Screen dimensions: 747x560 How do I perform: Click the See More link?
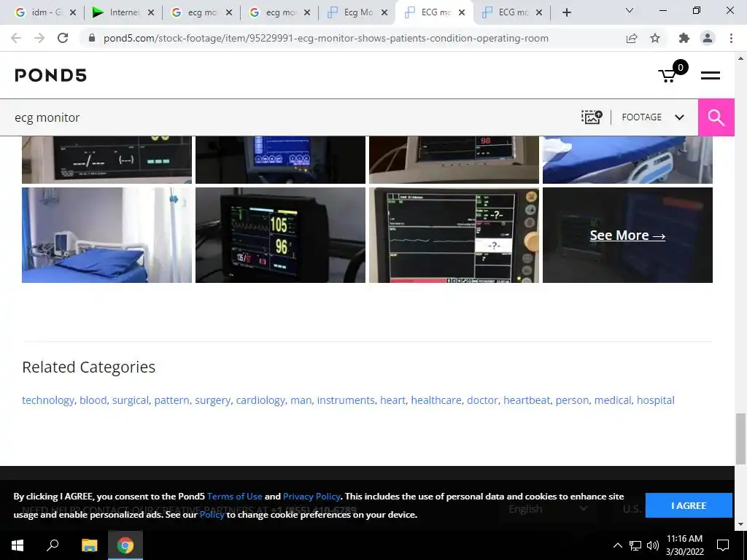coord(627,236)
